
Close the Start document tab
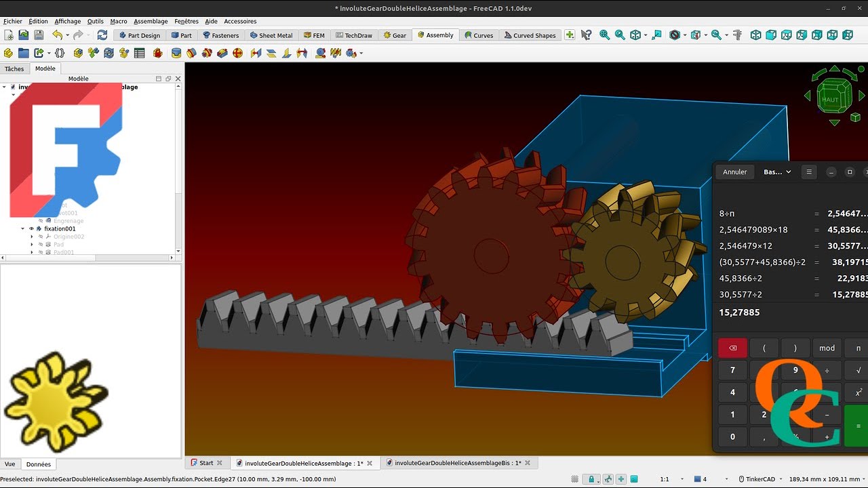tap(220, 463)
